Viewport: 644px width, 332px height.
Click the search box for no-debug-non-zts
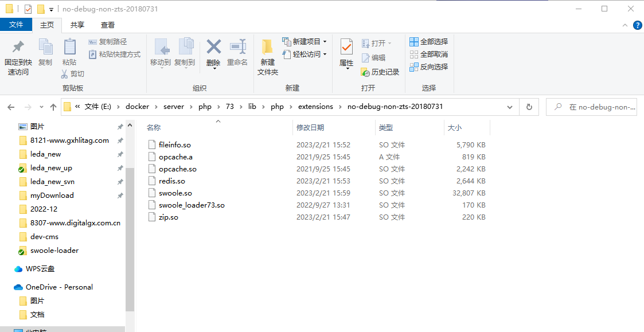pos(591,107)
